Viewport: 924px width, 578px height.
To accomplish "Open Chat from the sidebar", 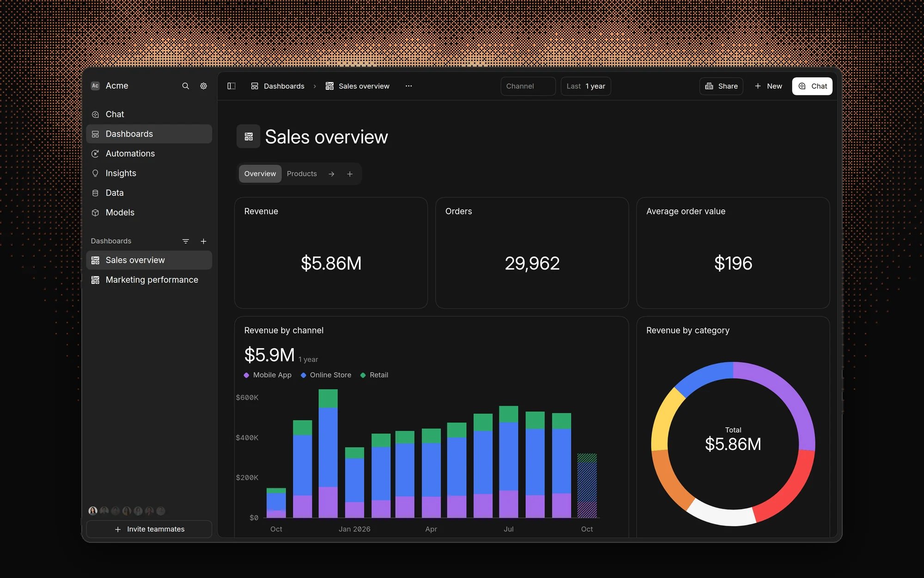I will point(149,114).
